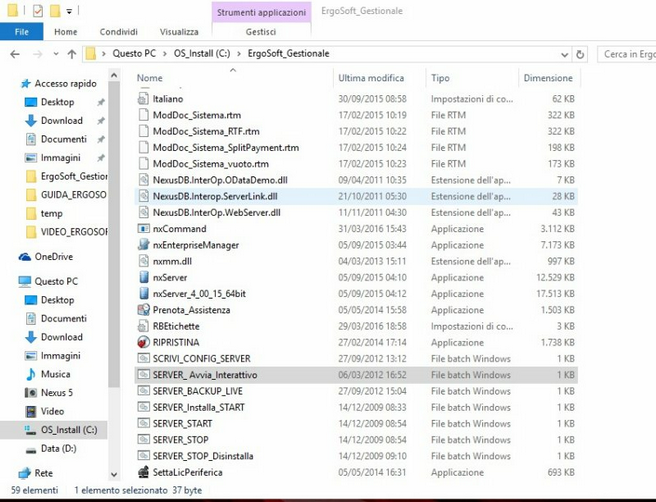Click the new folder quick-access icon
The width and height of the screenshot is (656, 502).
click(x=55, y=10)
